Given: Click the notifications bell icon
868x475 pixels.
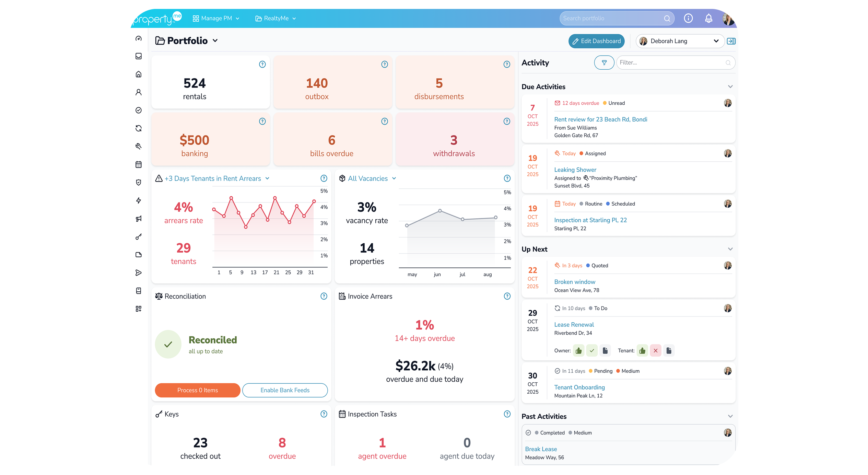Looking at the screenshot, I should (x=708, y=18).
